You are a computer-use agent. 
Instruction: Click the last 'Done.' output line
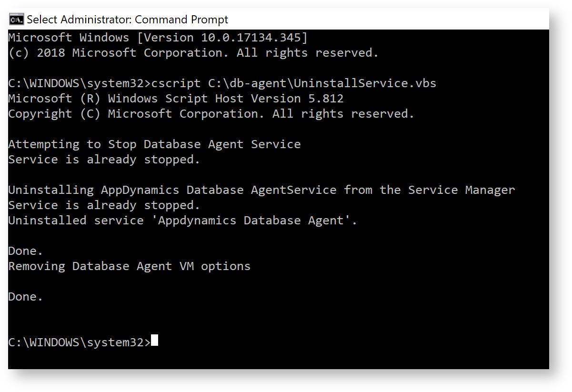26,297
